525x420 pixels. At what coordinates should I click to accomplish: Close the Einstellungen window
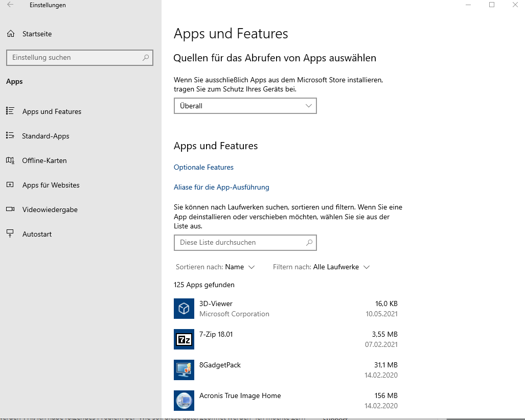coord(515,5)
